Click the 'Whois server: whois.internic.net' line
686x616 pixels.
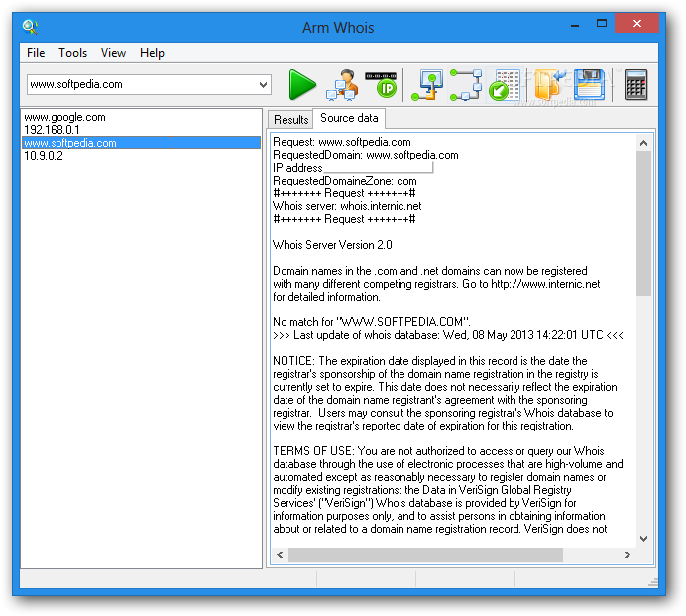347,206
